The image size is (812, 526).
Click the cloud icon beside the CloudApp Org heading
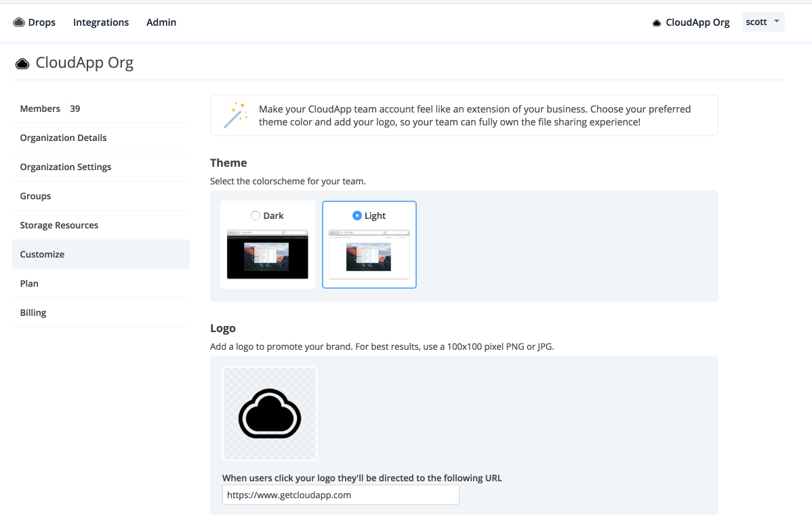click(x=22, y=64)
